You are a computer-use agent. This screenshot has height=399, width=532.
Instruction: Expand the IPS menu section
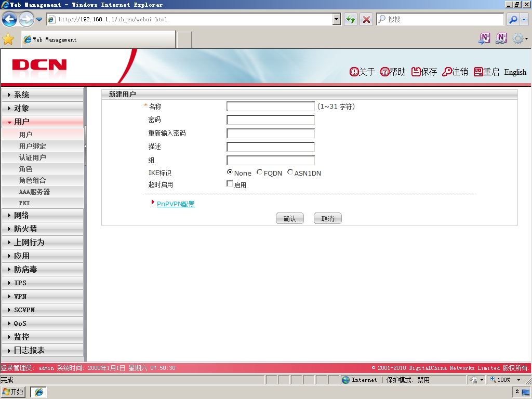[x=43, y=283]
